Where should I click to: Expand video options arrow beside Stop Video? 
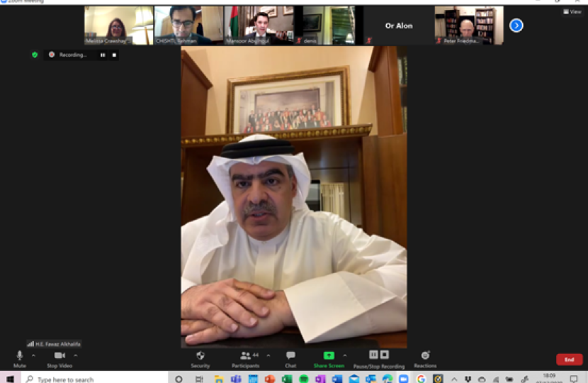76,355
